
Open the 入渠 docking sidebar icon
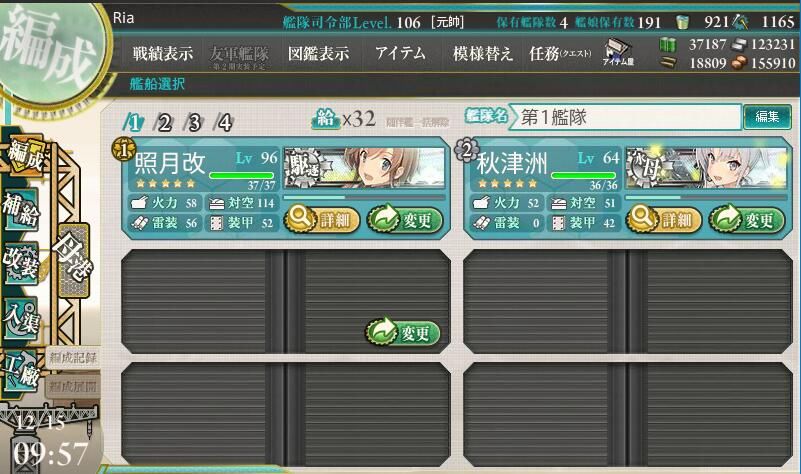pos(21,318)
